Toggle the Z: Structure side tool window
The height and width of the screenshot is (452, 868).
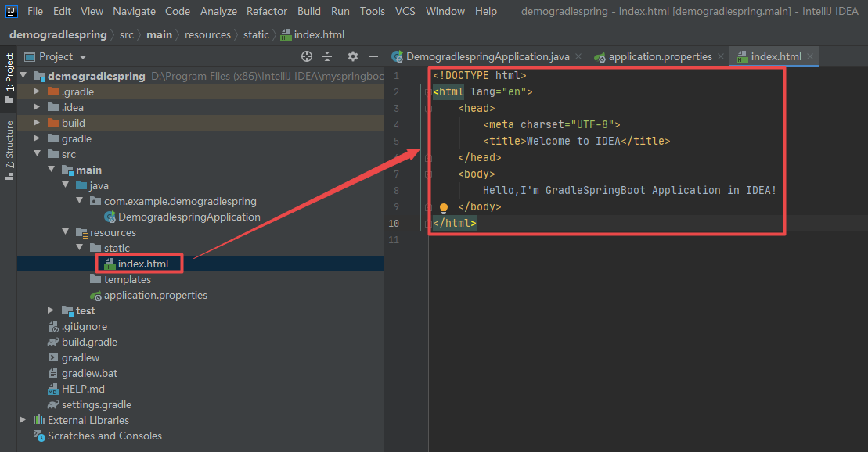[x=9, y=150]
